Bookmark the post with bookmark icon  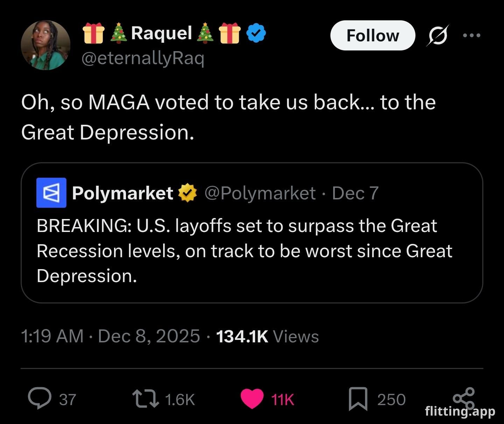pyautogui.click(x=358, y=399)
